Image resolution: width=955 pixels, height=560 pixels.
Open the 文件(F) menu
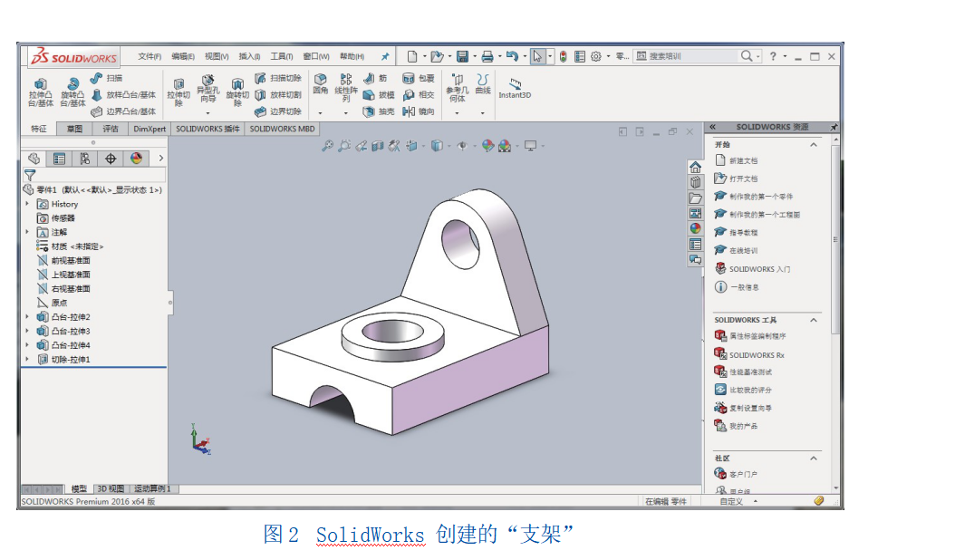click(150, 57)
